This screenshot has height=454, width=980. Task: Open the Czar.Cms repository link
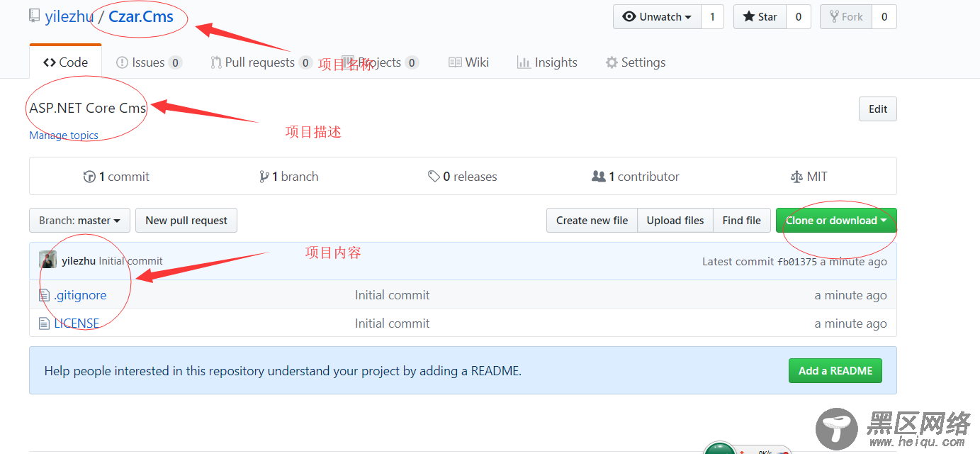point(141,17)
